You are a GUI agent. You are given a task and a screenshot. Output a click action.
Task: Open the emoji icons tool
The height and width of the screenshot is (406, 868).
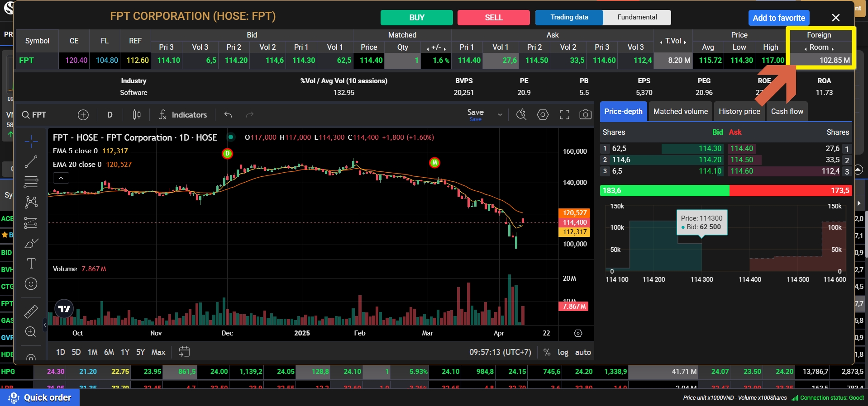coord(31,284)
